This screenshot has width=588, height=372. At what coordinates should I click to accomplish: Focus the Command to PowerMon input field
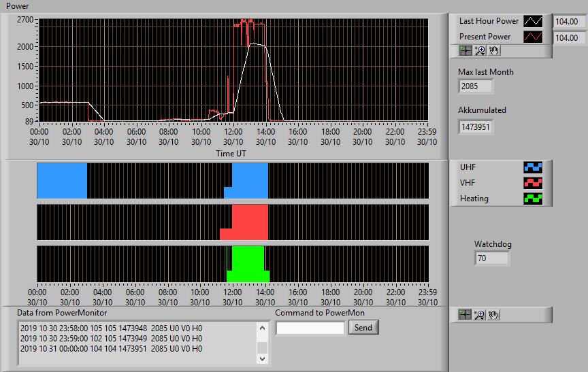(310, 328)
